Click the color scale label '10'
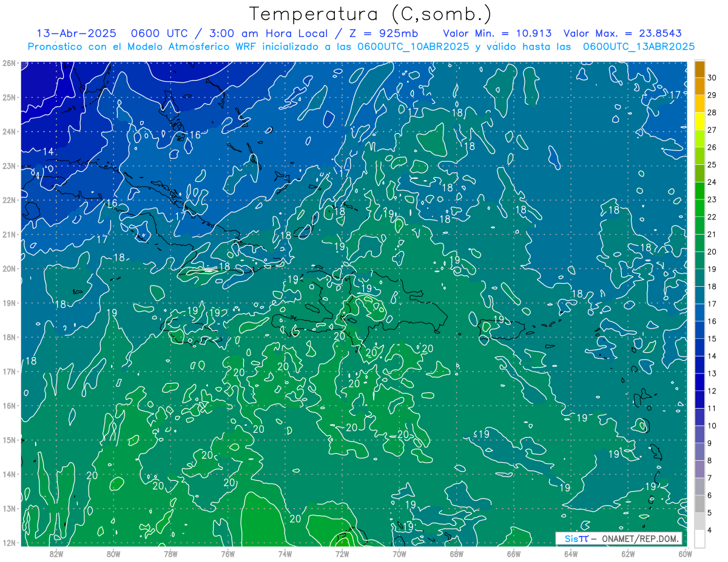 pyautogui.click(x=712, y=426)
